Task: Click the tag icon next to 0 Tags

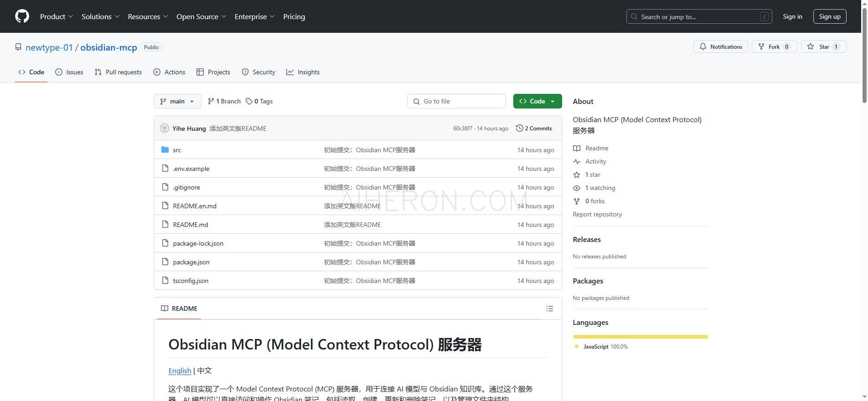Action: [x=249, y=101]
